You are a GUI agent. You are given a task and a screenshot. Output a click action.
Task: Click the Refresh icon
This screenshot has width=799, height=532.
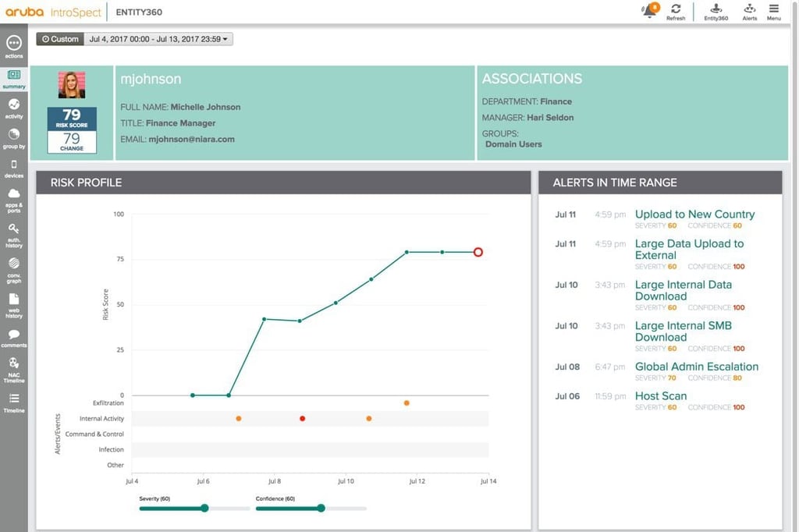[x=676, y=12]
